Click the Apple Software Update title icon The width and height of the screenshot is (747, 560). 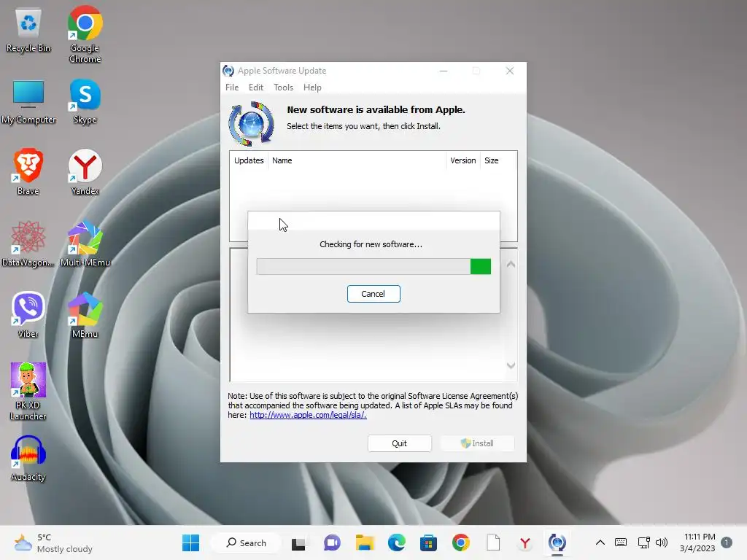228,71
